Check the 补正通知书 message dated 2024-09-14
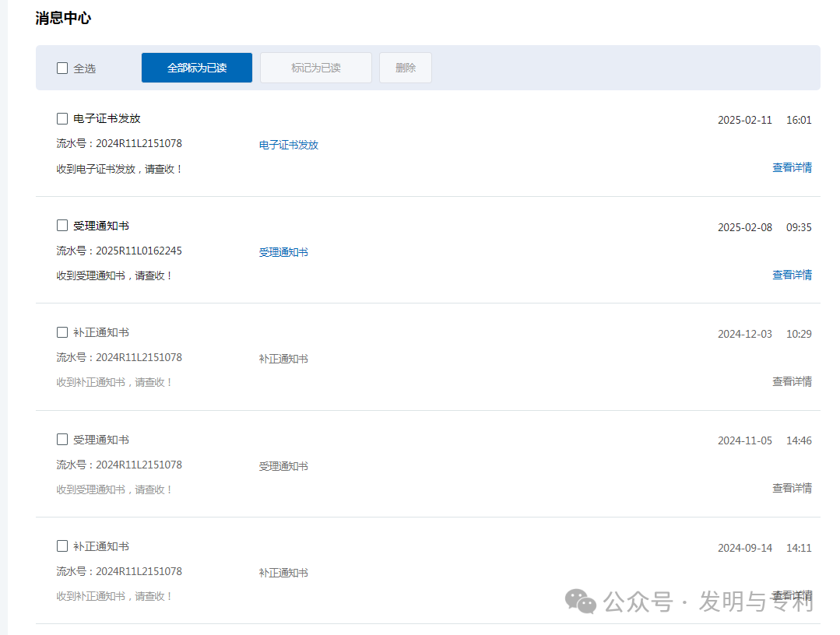 click(x=62, y=546)
